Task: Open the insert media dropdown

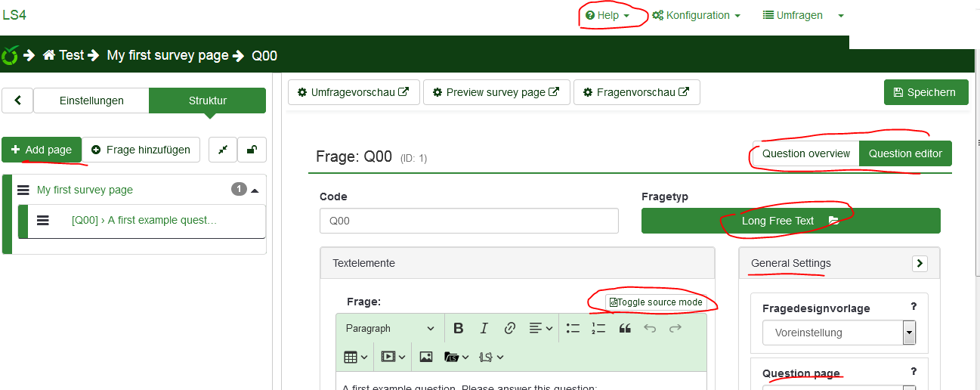Action: click(x=394, y=357)
